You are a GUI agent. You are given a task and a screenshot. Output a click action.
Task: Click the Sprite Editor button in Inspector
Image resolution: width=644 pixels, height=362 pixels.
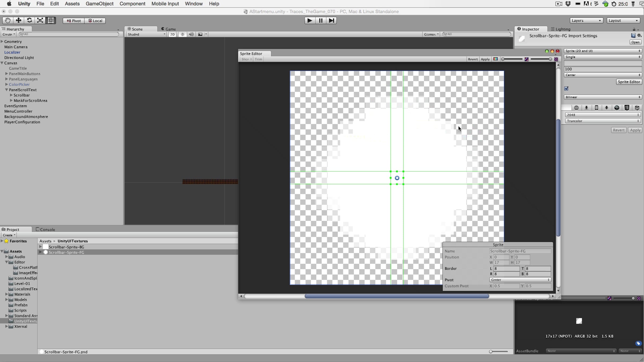coord(629,82)
